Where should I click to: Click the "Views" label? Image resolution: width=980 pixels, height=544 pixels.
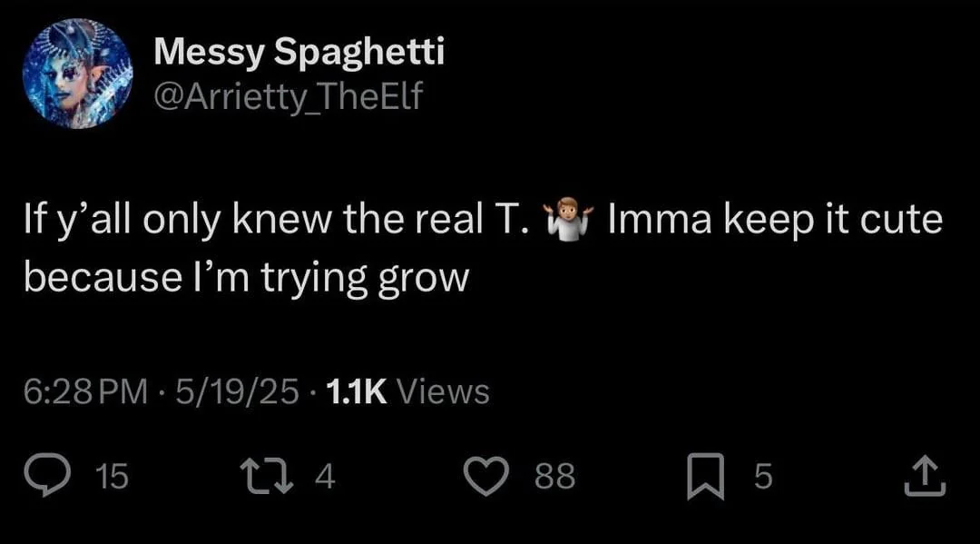coord(444,392)
